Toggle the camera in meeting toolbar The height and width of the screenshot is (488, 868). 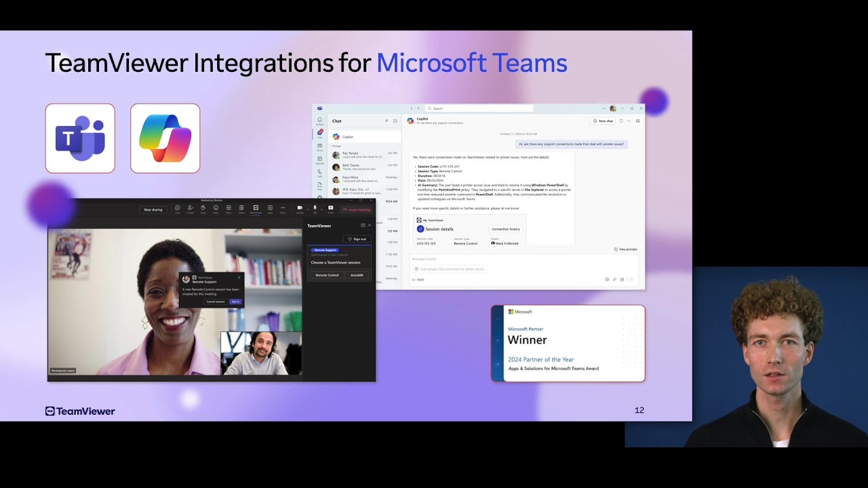tap(300, 209)
